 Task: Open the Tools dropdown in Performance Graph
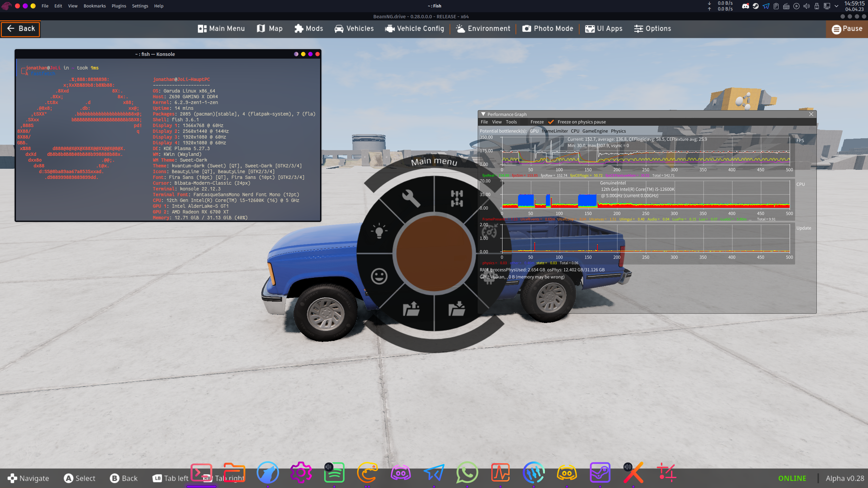(x=511, y=122)
